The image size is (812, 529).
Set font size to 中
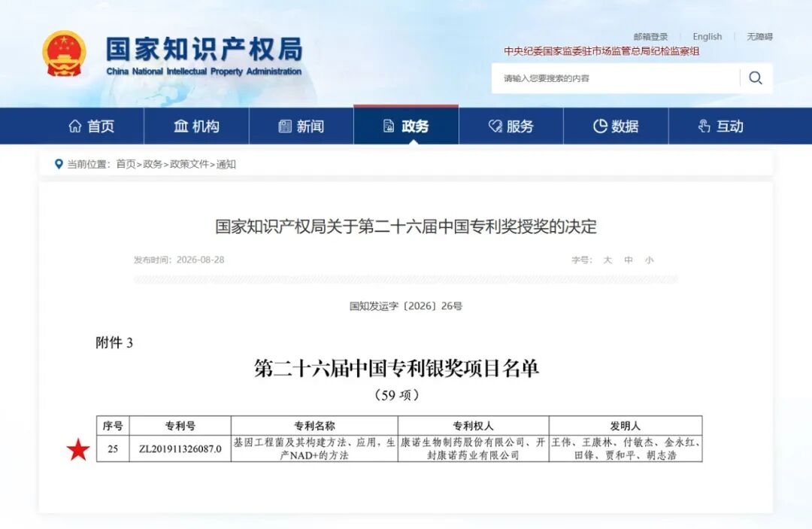(628, 260)
